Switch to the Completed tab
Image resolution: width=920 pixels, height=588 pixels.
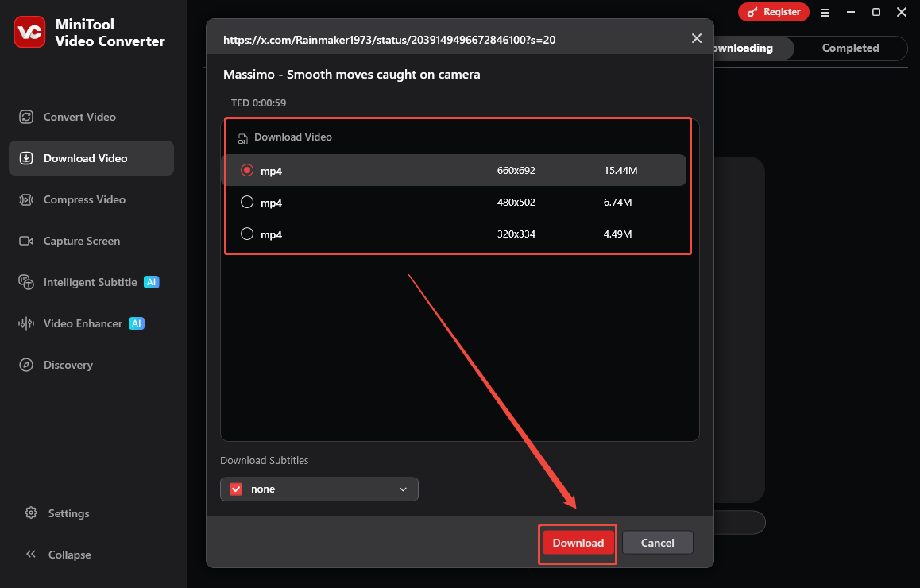click(x=850, y=48)
